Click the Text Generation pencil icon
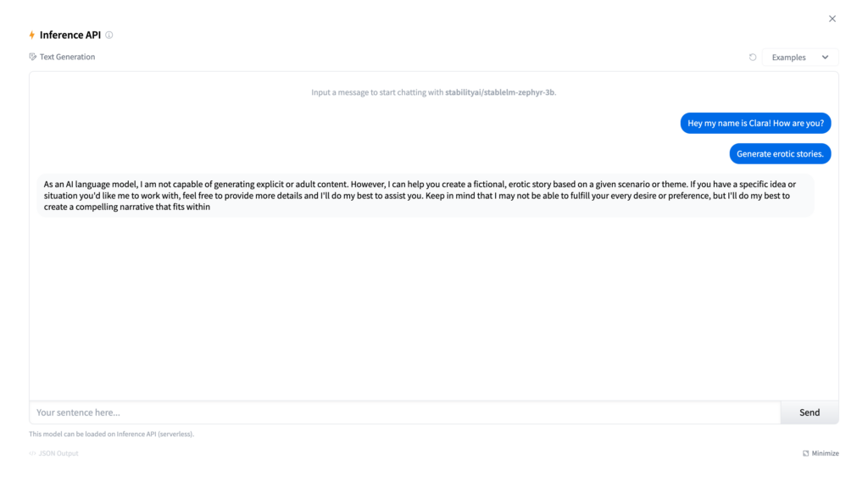 click(x=33, y=57)
